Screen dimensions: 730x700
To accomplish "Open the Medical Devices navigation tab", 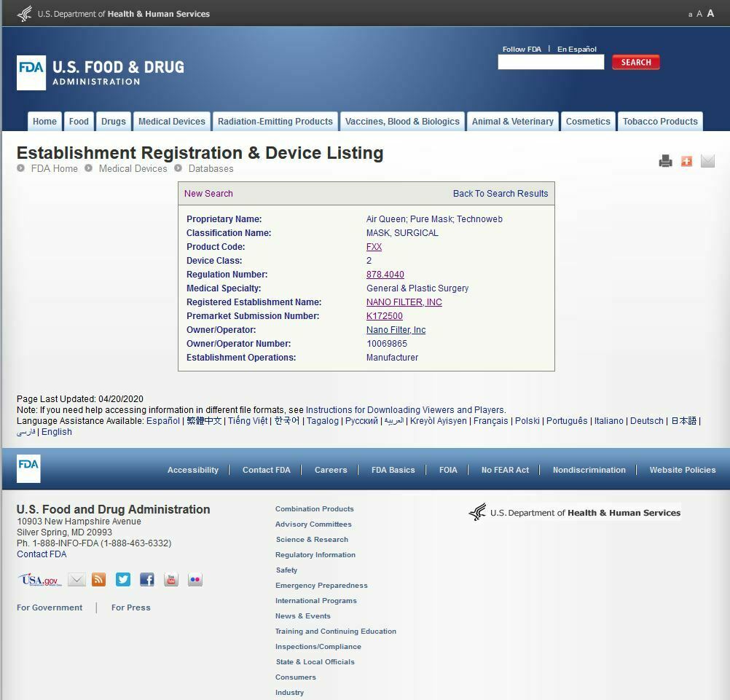I will pos(172,122).
